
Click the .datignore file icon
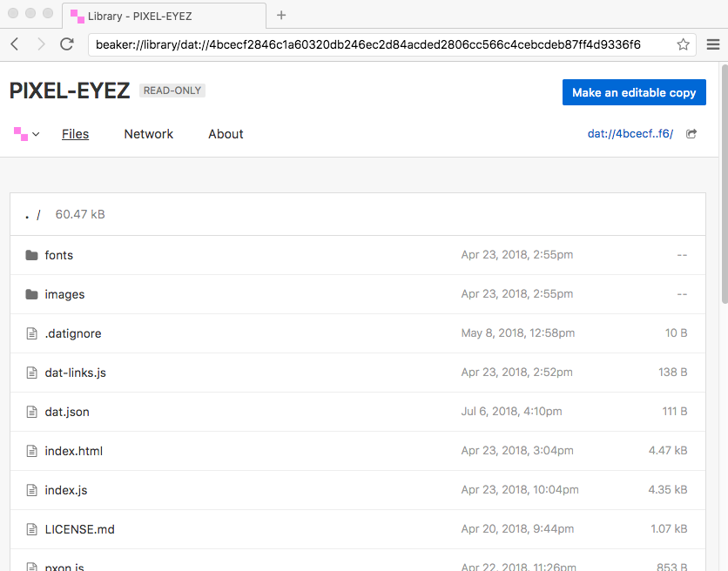tap(31, 333)
